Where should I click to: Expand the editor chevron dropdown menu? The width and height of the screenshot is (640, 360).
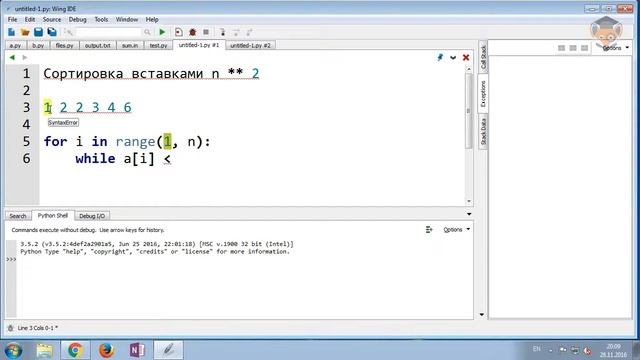[453, 58]
